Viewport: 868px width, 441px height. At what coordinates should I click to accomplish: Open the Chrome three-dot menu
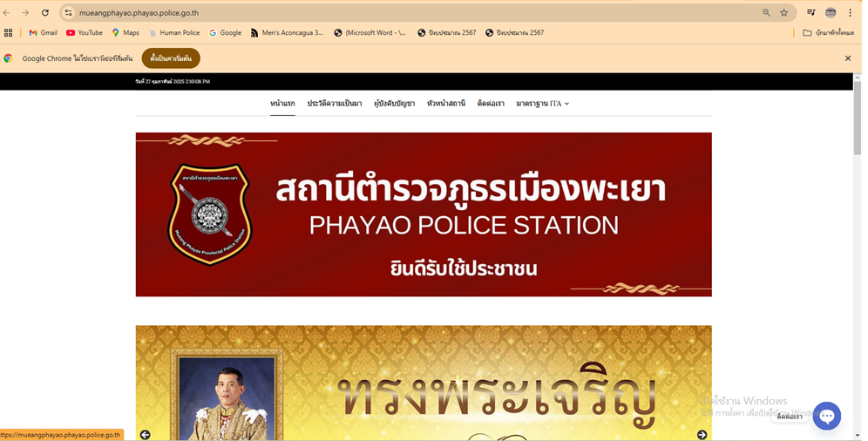[851, 13]
